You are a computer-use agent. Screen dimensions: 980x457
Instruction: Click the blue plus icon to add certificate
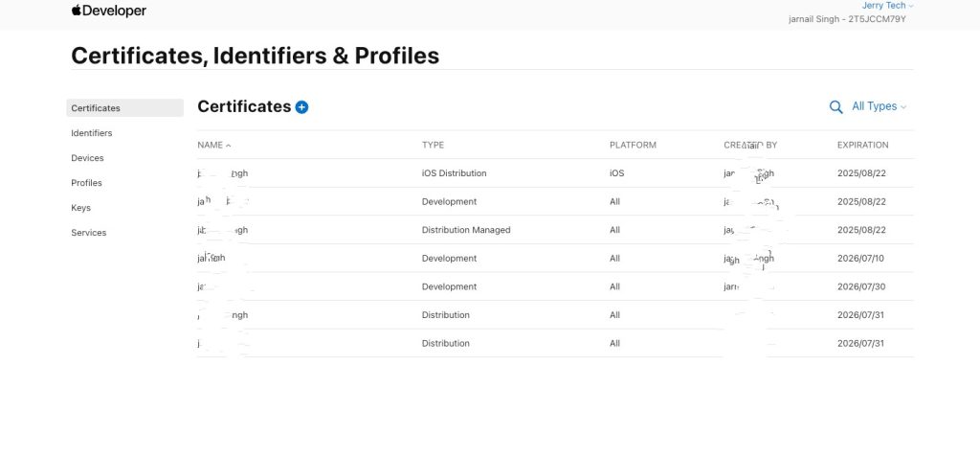(301, 107)
